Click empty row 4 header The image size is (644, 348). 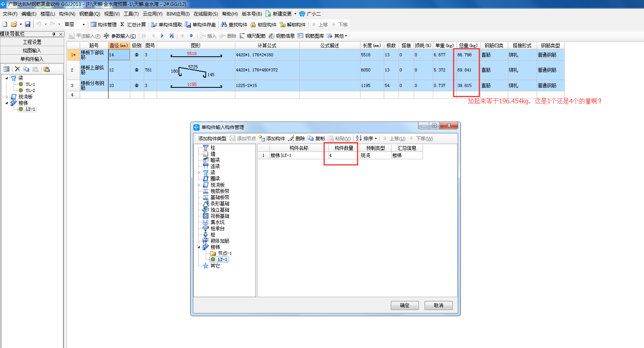coord(73,95)
